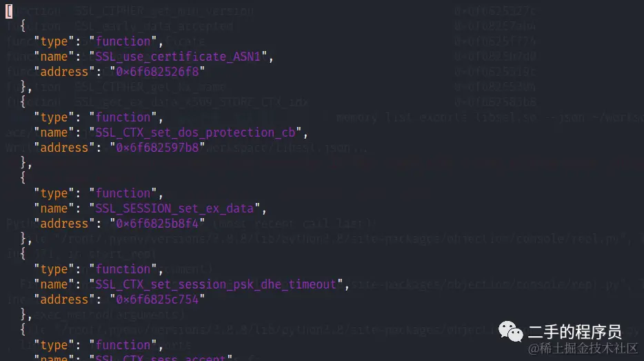Click the SSL_SESSION_set_ex_data name value
Viewport: 644px width, 361px height.
(x=174, y=208)
